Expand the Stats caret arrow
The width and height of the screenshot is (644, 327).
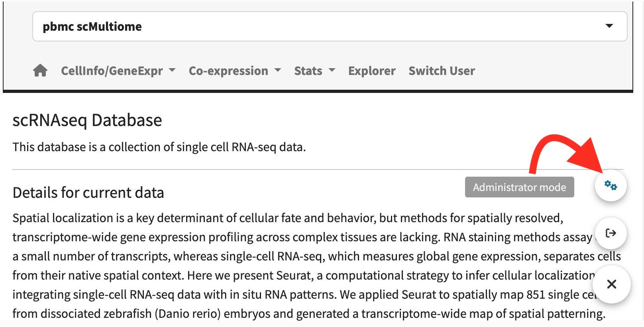[332, 70]
